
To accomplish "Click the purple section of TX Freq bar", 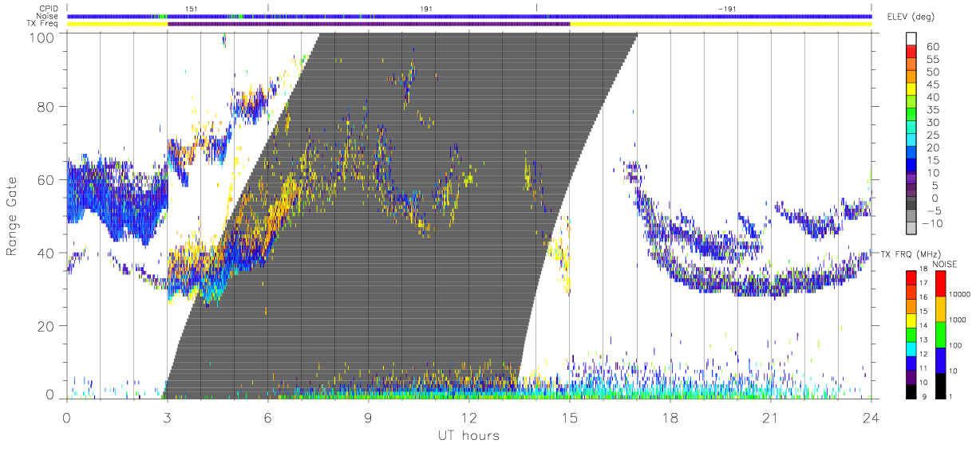I will (x=369, y=24).
